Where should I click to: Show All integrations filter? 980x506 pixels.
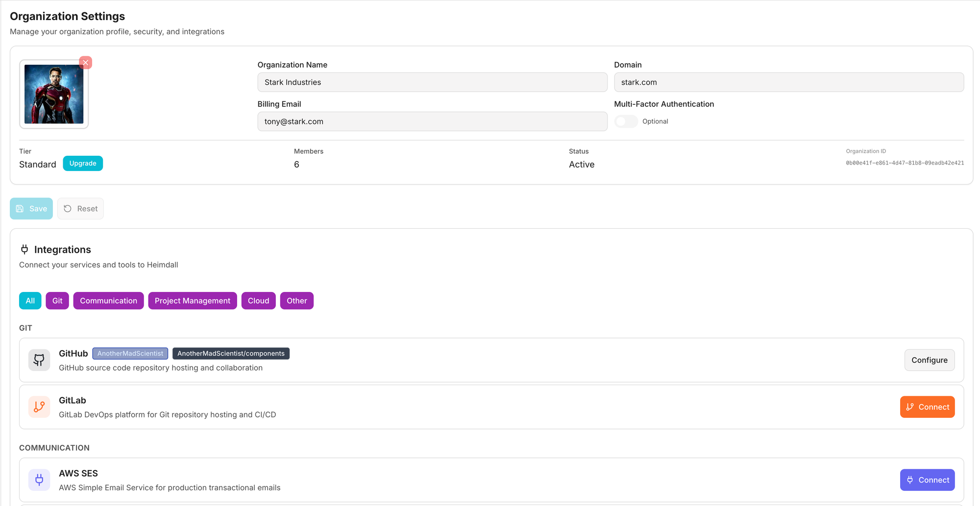(30, 301)
